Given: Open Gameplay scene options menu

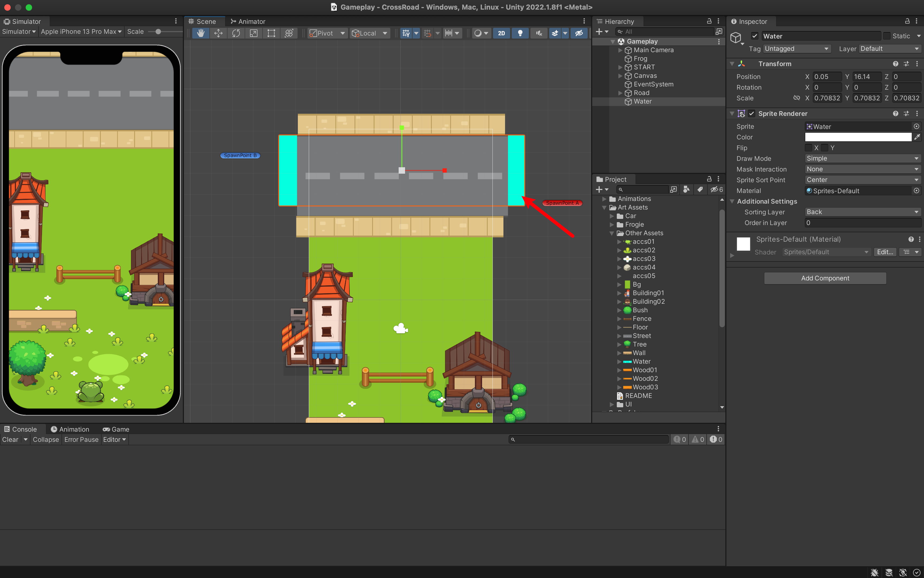Looking at the screenshot, I should [719, 41].
